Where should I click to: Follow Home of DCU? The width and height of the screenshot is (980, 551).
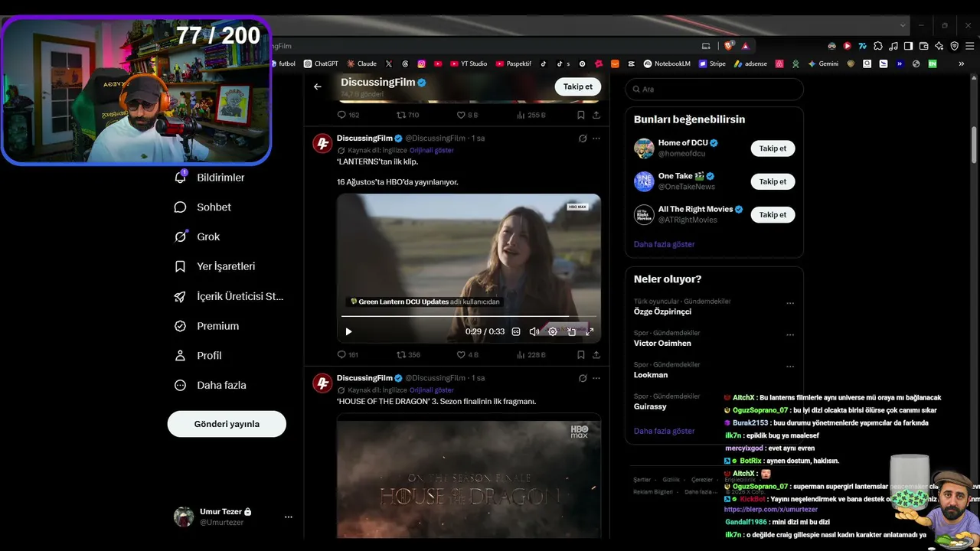773,148
